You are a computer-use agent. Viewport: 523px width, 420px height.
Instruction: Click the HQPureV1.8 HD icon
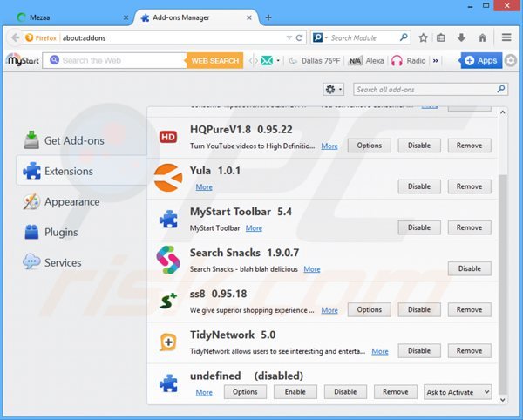click(x=168, y=137)
